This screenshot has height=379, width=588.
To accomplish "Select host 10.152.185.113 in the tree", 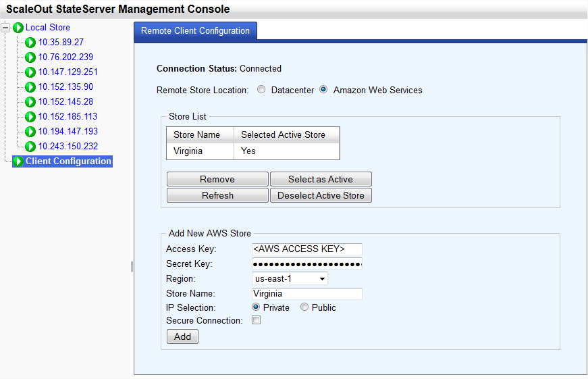I will 68,116.
